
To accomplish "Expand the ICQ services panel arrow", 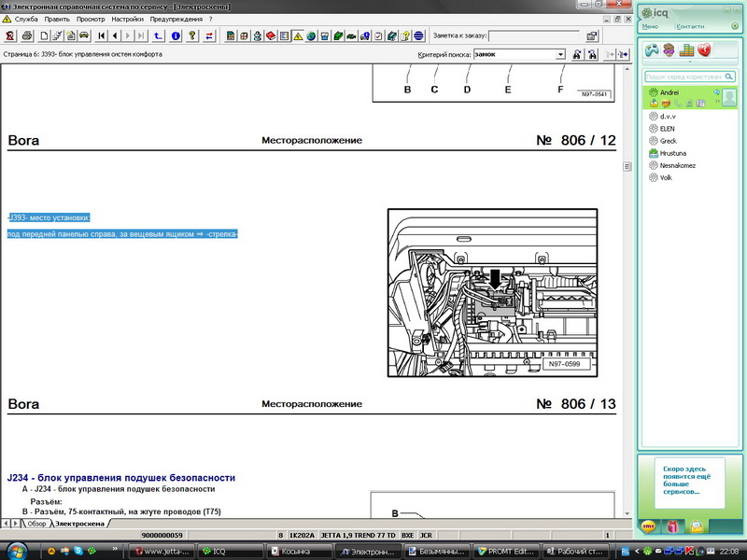I will tap(690, 62).
